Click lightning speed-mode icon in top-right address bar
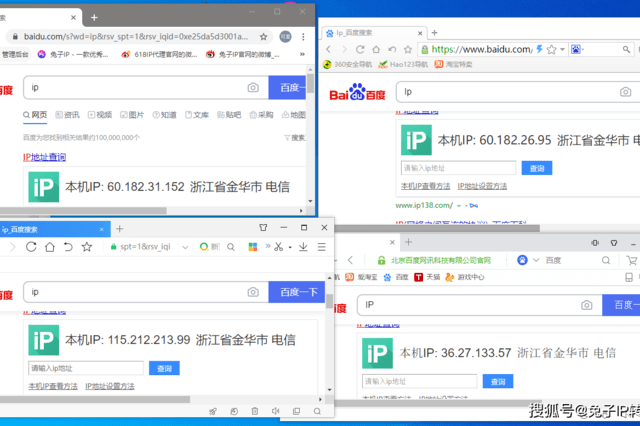 [x=540, y=49]
